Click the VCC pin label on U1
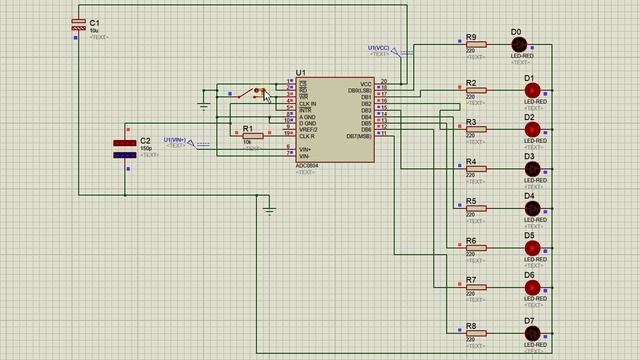Screen dimensions: 640x360 [x=366, y=84]
